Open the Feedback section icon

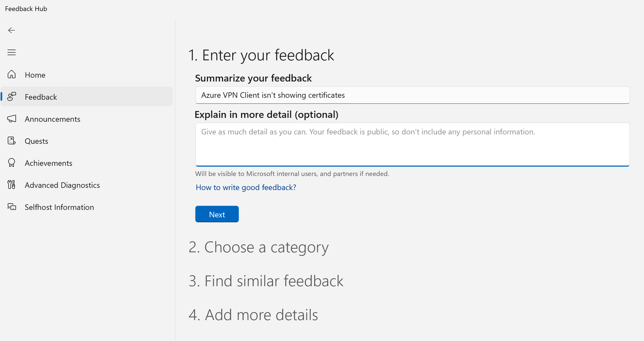click(12, 97)
